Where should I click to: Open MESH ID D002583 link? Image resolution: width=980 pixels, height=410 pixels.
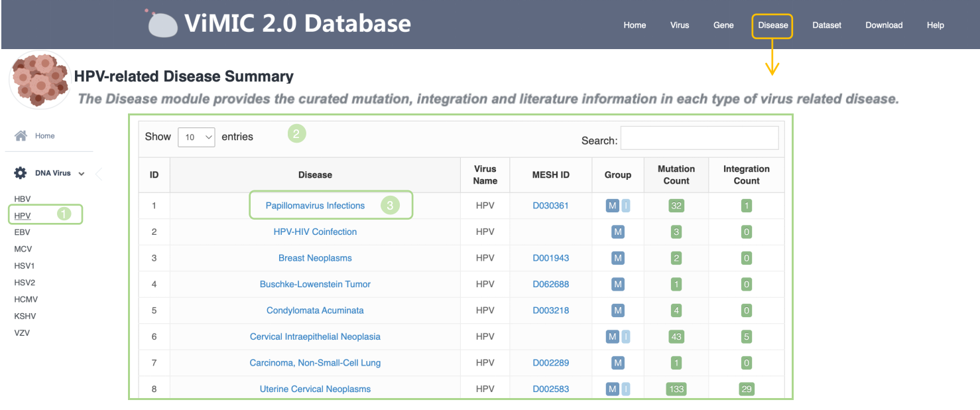click(x=550, y=389)
